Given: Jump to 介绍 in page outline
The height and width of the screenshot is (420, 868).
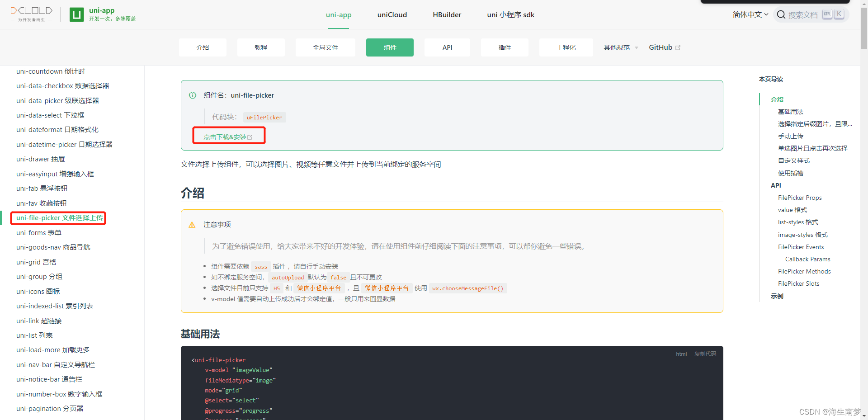Looking at the screenshot, I should click(777, 99).
